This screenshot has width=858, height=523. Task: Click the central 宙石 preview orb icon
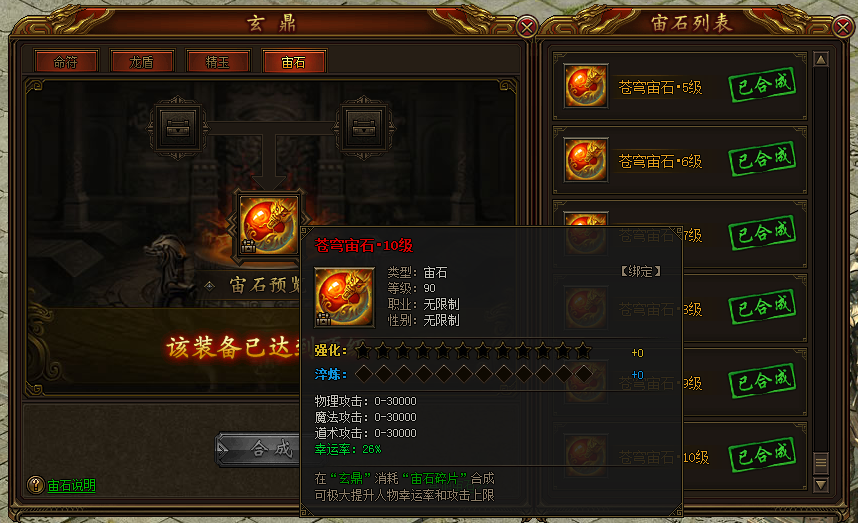269,225
